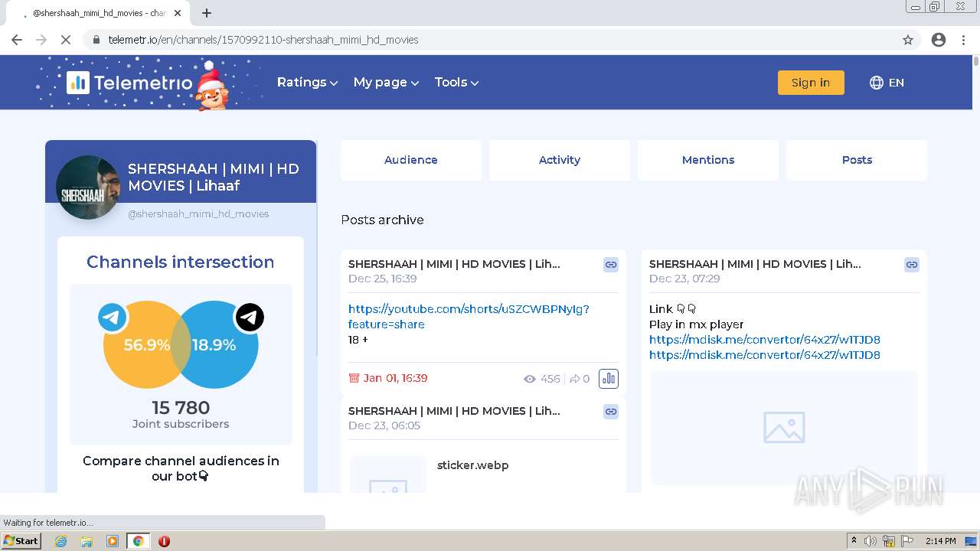Open the @shershaah_mimi_hd_movies handle link

pyautogui.click(x=198, y=214)
